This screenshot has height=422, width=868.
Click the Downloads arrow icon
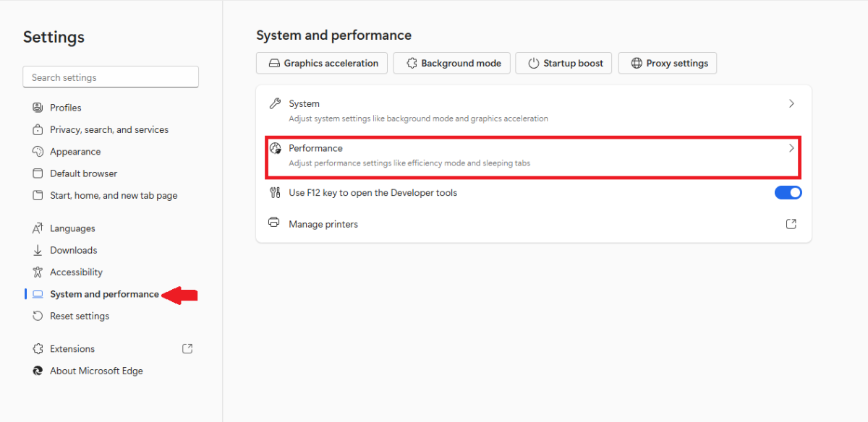coord(38,250)
